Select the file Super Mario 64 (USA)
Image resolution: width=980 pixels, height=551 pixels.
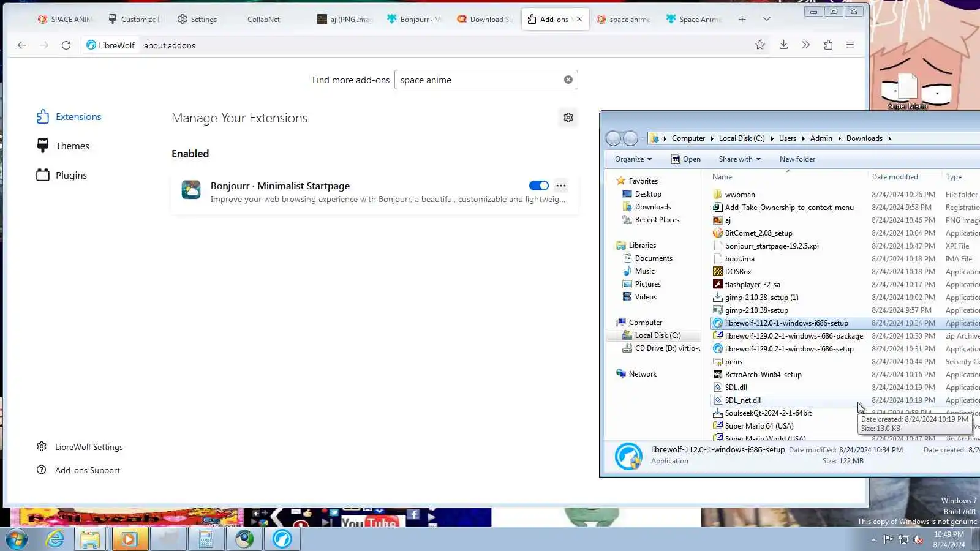pyautogui.click(x=759, y=426)
